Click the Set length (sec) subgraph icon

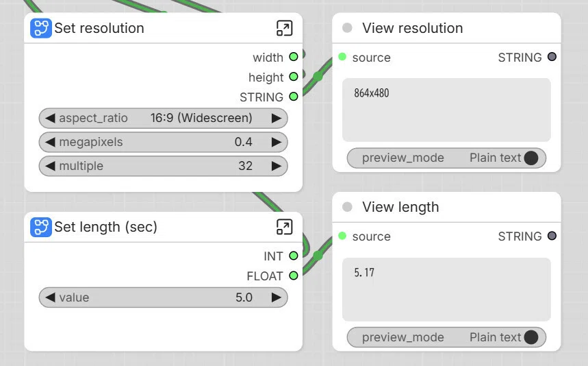[41, 227]
